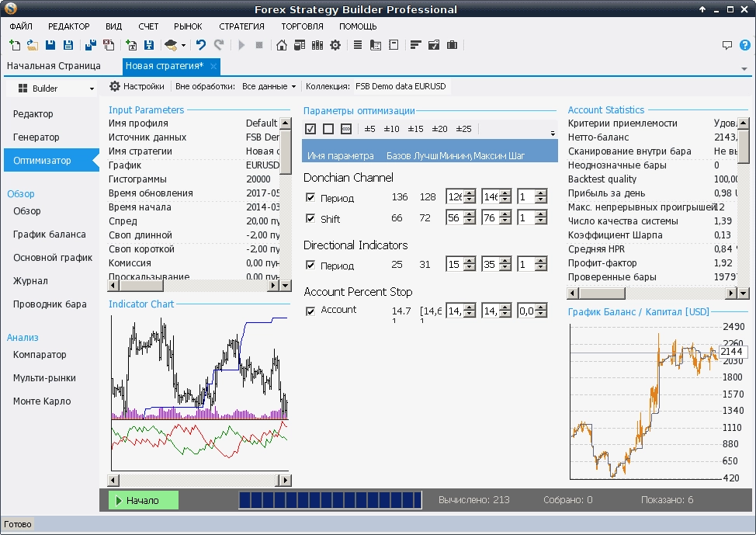Open the Монте Карло analysis item
This screenshot has height=535, width=756.
(x=42, y=401)
